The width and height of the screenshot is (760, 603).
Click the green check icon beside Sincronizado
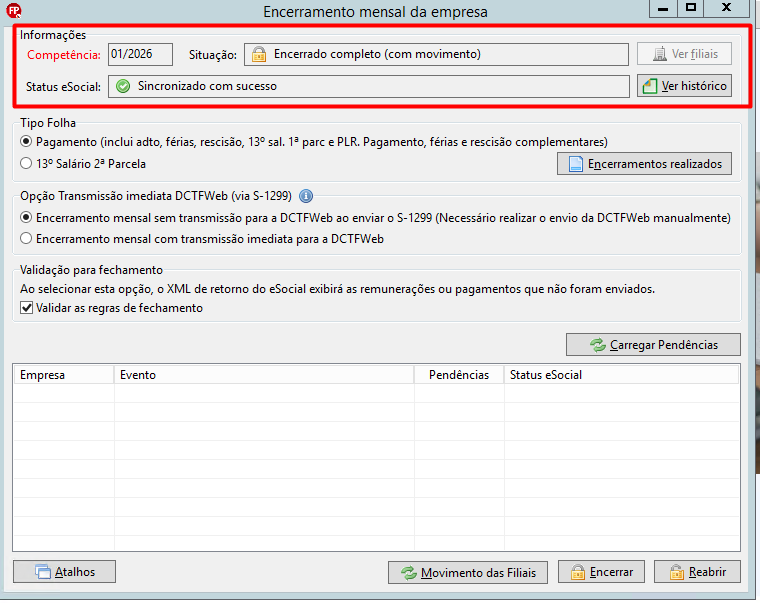point(123,86)
